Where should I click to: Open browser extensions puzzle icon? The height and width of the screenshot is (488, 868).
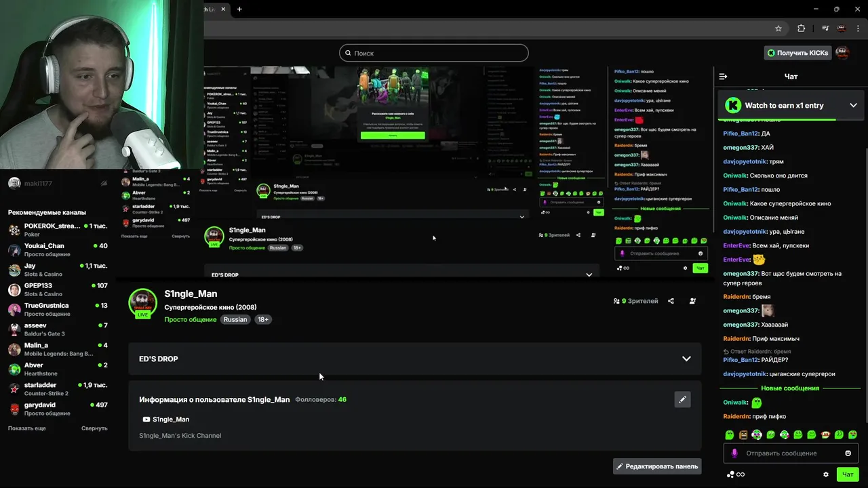[802, 28]
